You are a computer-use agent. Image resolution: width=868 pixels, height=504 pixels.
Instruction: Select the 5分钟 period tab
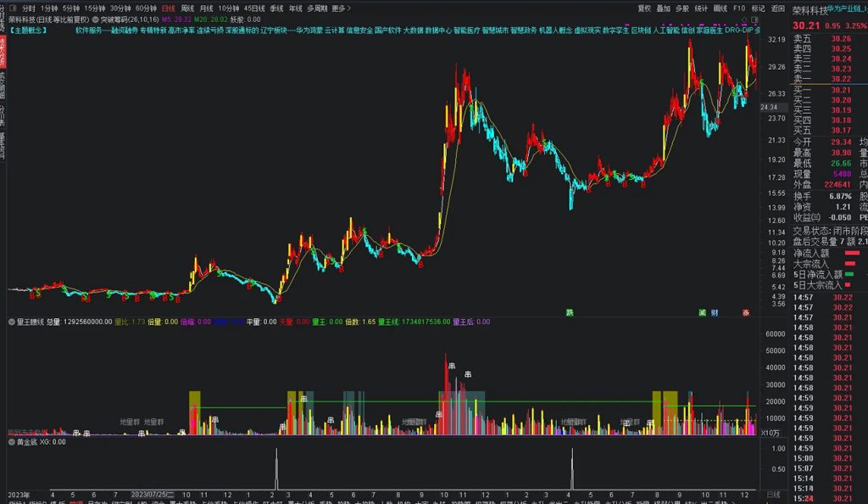70,7
